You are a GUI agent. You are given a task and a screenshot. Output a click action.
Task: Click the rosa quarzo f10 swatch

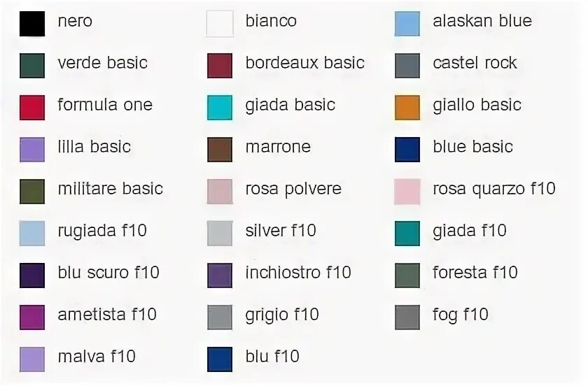pyautogui.click(x=407, y=192)
